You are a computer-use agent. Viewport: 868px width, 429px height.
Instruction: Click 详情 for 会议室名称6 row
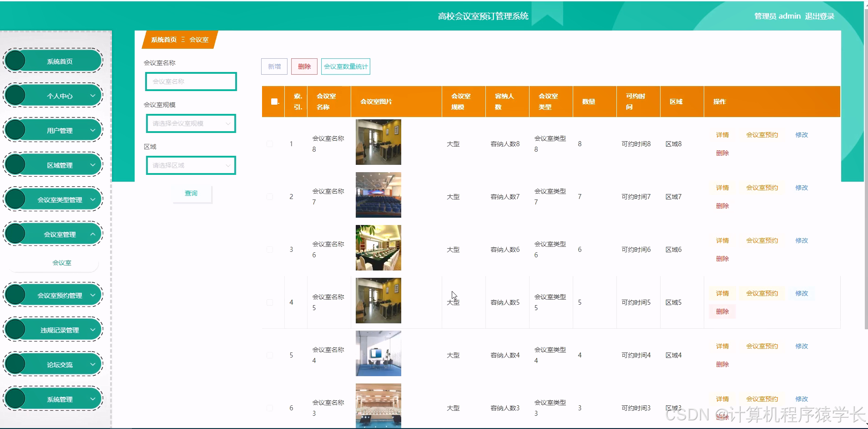tap(722, 240)
